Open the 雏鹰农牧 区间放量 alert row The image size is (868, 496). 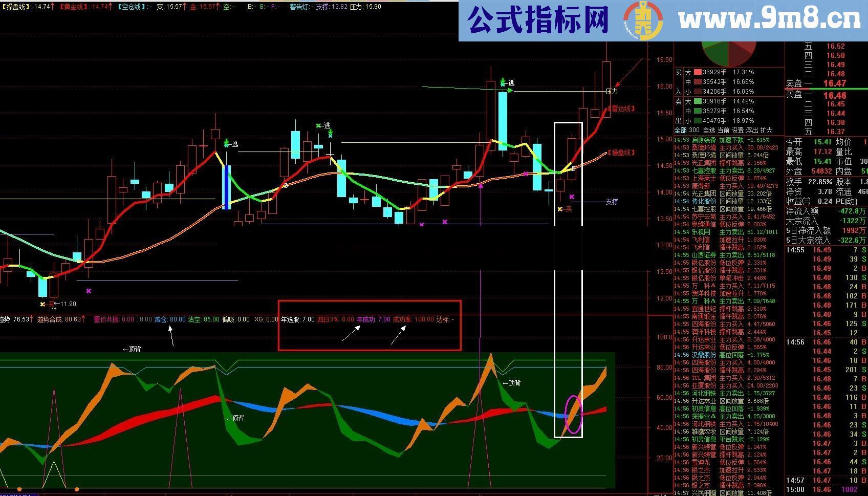click(x=729, y=432)
